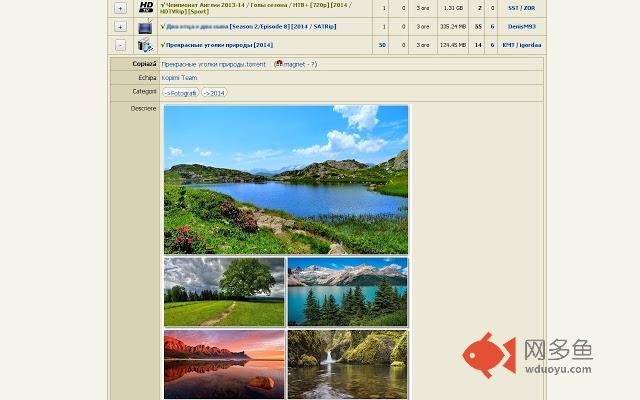The height and width of the screenshot is (400, 640).
Task: Click the 124.45 MB size cell
Action: (453, 45)
